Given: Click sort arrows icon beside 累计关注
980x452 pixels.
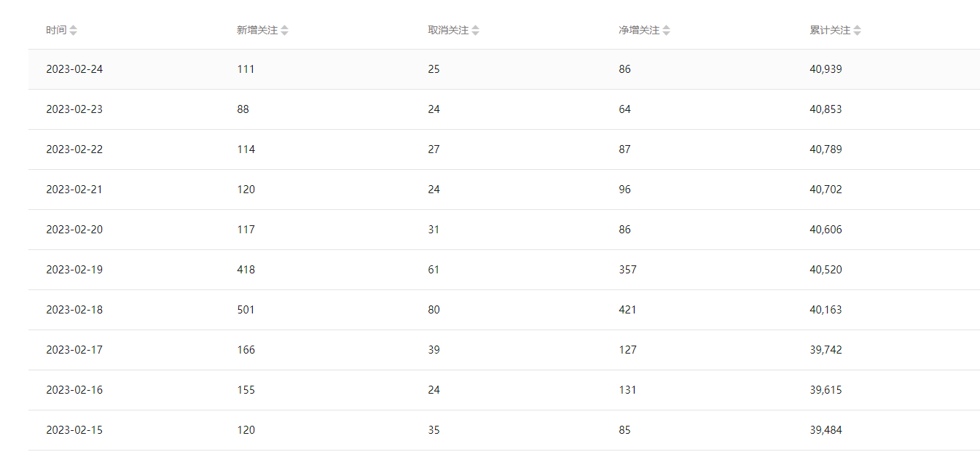Looking at the screenshot, I should [858, 31].
